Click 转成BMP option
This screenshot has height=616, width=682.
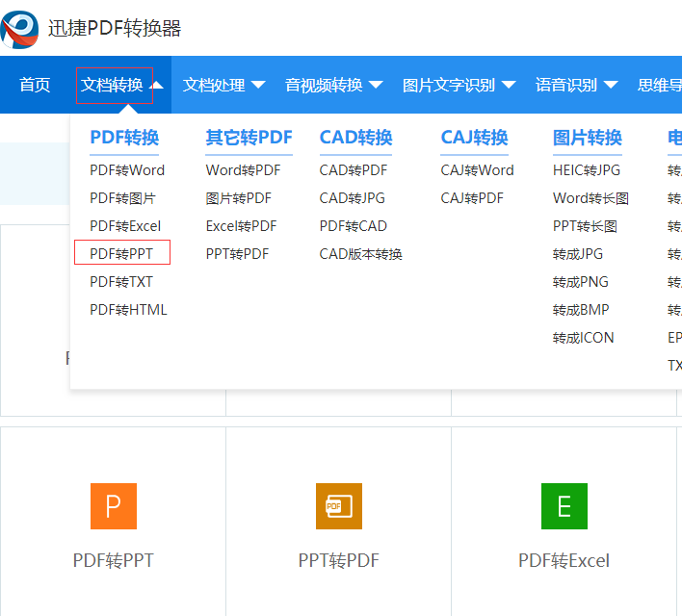[581, 310]
